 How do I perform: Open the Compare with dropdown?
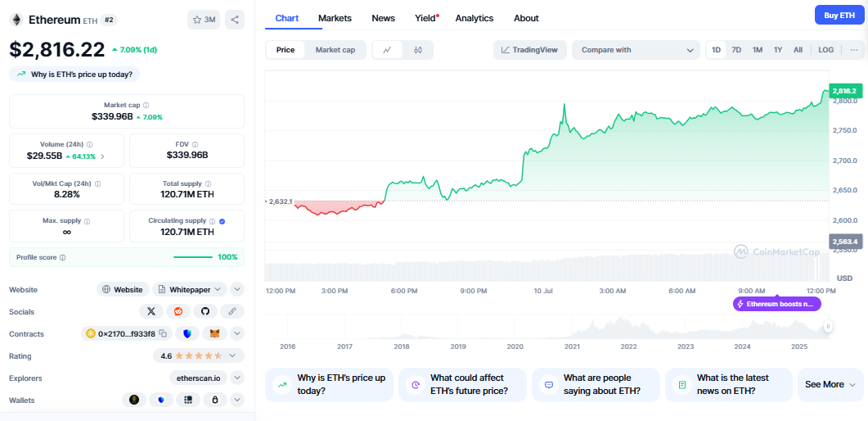[636, 50]
